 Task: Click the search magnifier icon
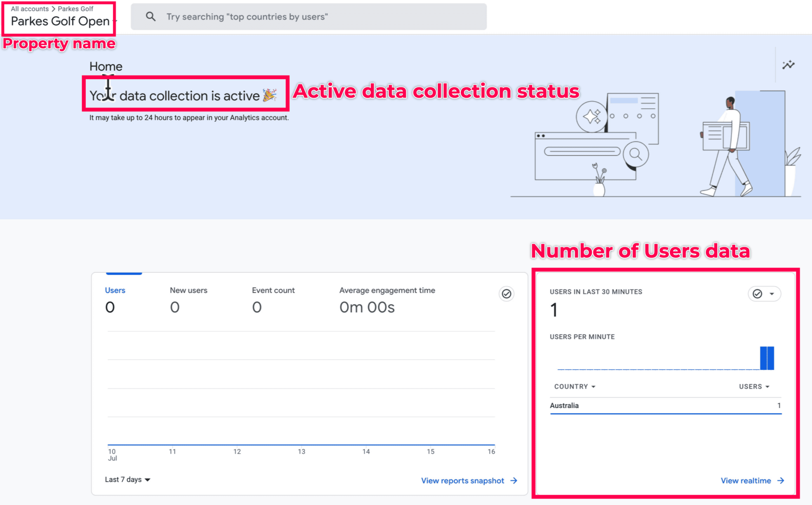(x=151, y=16)
